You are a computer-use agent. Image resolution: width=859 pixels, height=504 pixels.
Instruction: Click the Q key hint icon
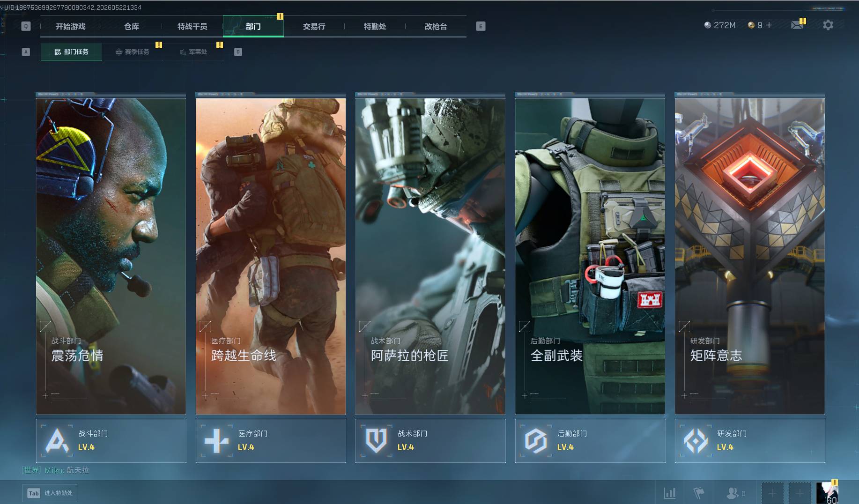coord(26,26)
